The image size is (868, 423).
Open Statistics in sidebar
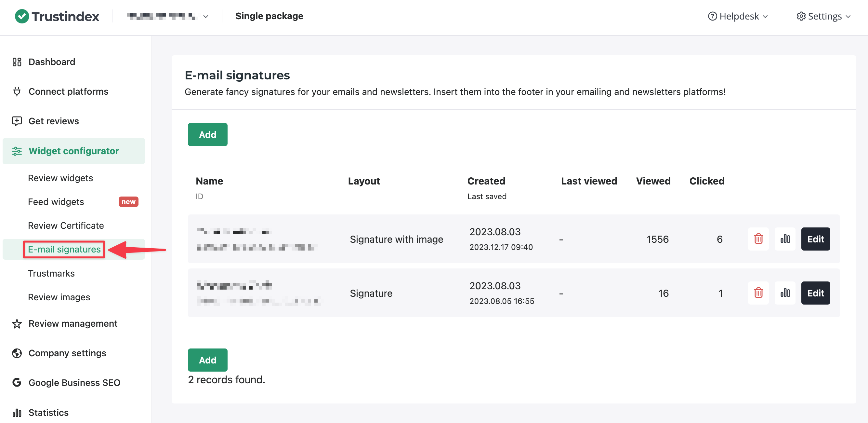48,413
